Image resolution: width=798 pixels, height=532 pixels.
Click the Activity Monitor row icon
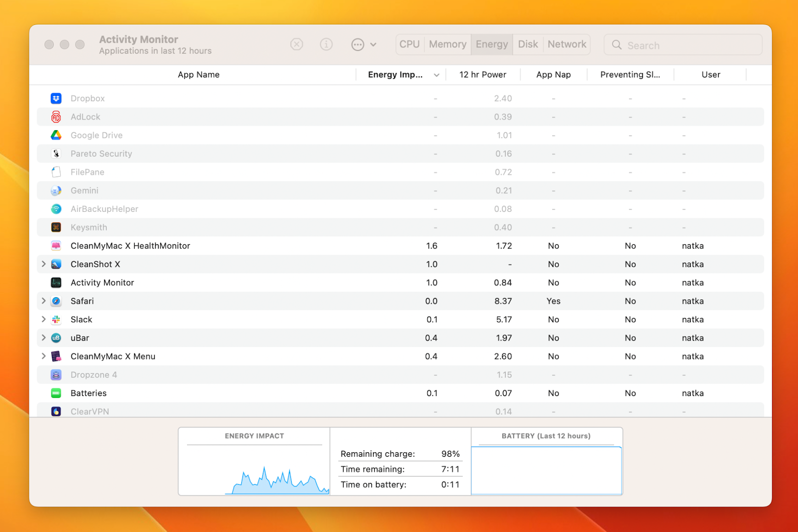point(56,283)
